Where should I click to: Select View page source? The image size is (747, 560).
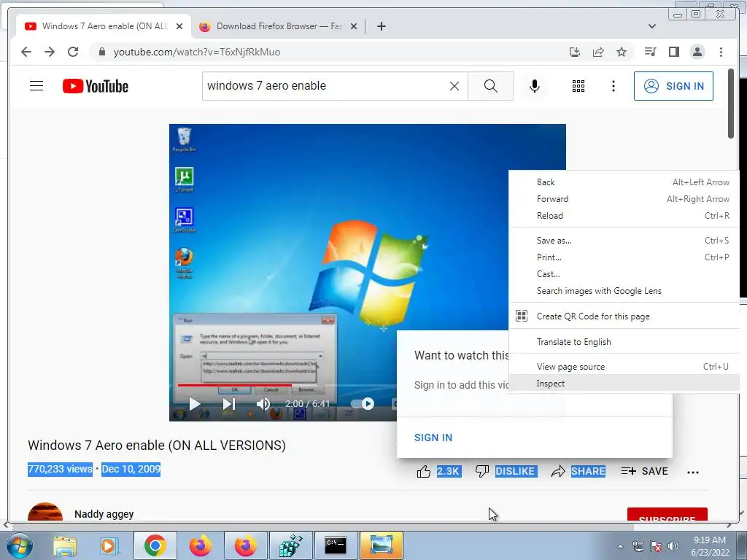click(624, 367)
